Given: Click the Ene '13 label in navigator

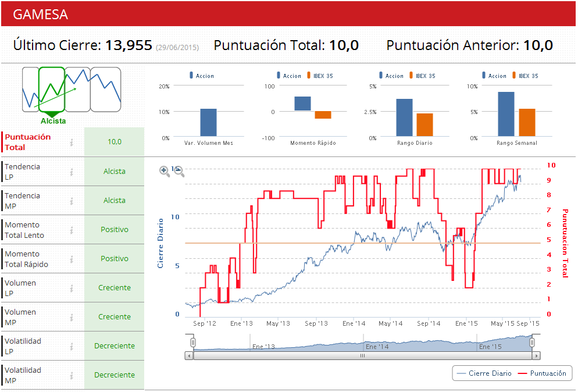Looking at the screenshot, I should [x=263, y=347].
